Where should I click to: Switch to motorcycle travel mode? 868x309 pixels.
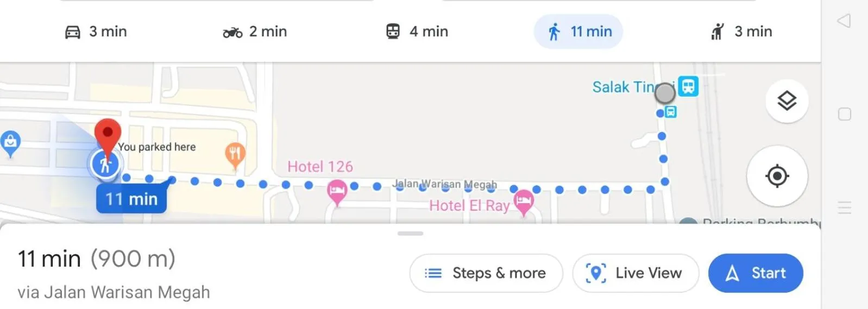pos(255,31)
